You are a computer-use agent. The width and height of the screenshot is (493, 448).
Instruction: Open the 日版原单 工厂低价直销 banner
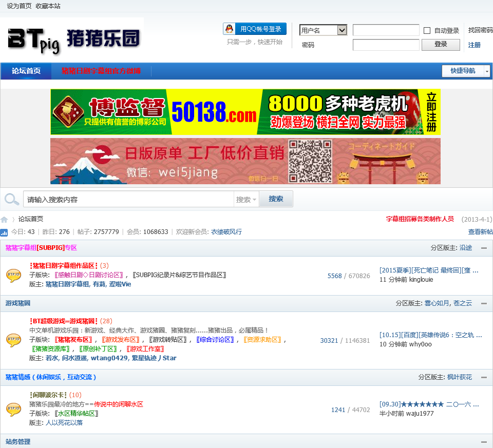click(x=245, y=161)
